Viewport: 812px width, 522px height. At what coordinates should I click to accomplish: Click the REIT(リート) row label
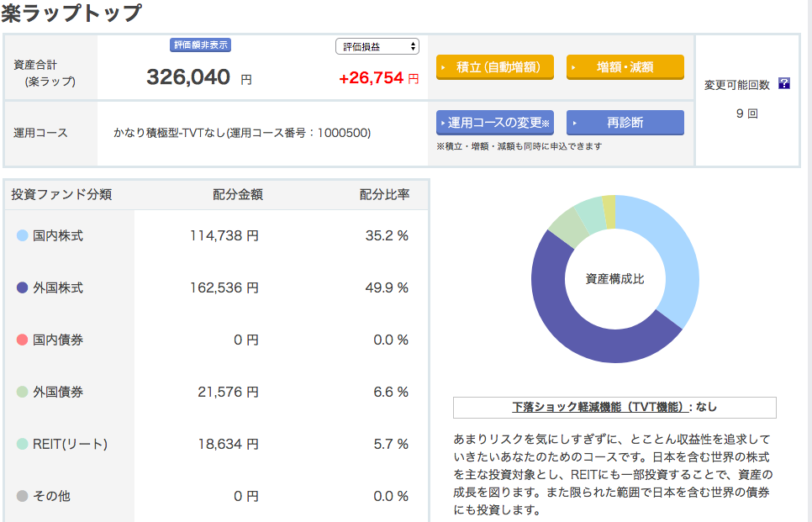click(x=70, y=444)
